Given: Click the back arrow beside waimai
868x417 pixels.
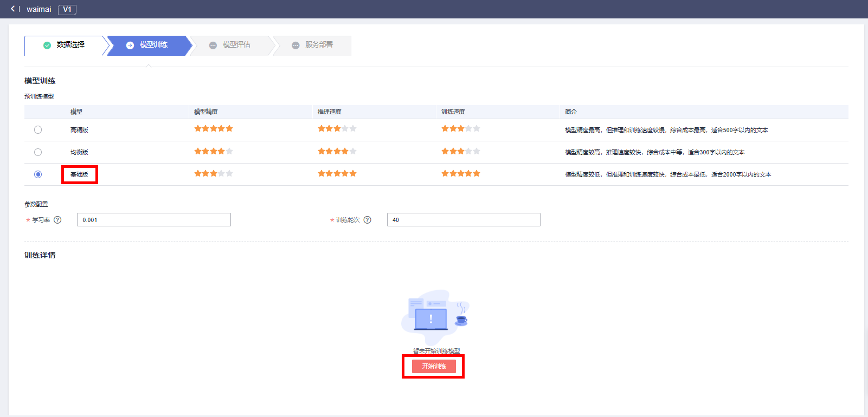Looking at the screenshot, I should (12, 9).
